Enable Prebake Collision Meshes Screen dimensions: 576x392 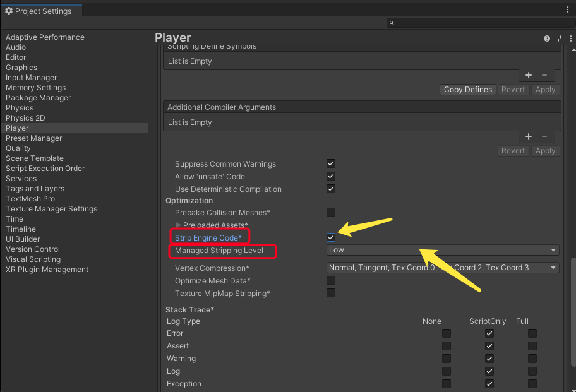pyautogui.click(x=331, y=212)
